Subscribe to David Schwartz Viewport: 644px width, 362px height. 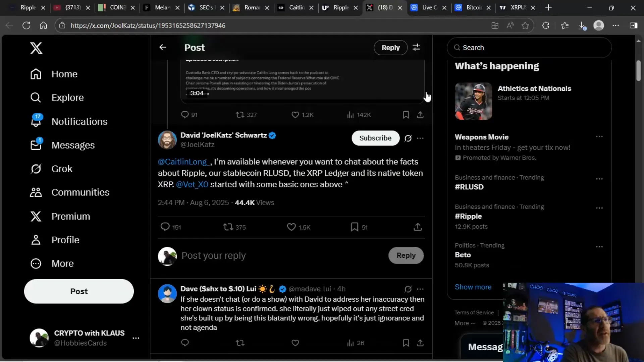click(x=375, y=138)
